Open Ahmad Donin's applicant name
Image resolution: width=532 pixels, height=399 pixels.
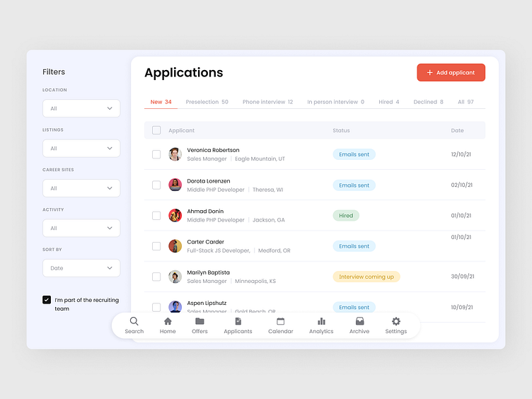[205, 211]
